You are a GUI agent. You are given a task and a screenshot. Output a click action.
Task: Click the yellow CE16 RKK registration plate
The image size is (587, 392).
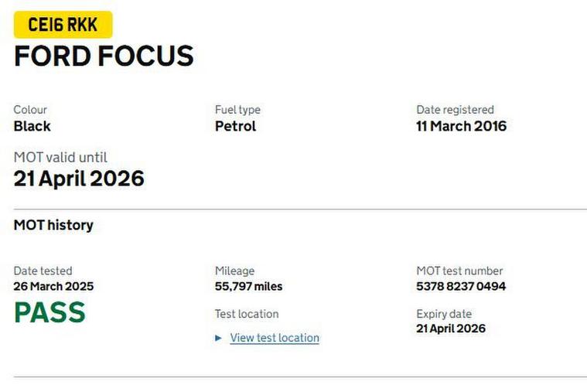point(63,25)
